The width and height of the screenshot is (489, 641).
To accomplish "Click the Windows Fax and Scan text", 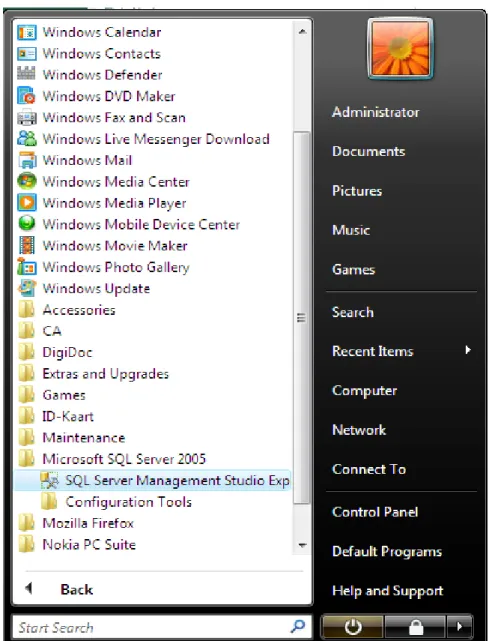I will (x=114, y=118).
